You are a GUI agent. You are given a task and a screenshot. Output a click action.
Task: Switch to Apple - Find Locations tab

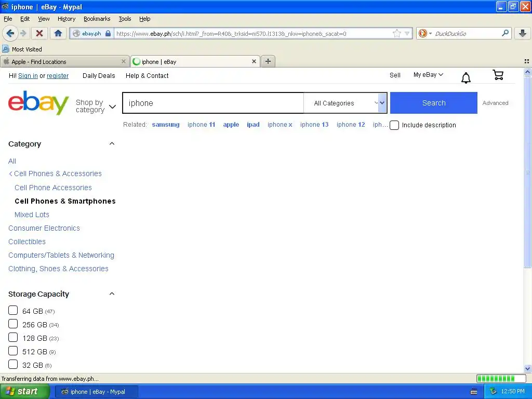(64, 61)
